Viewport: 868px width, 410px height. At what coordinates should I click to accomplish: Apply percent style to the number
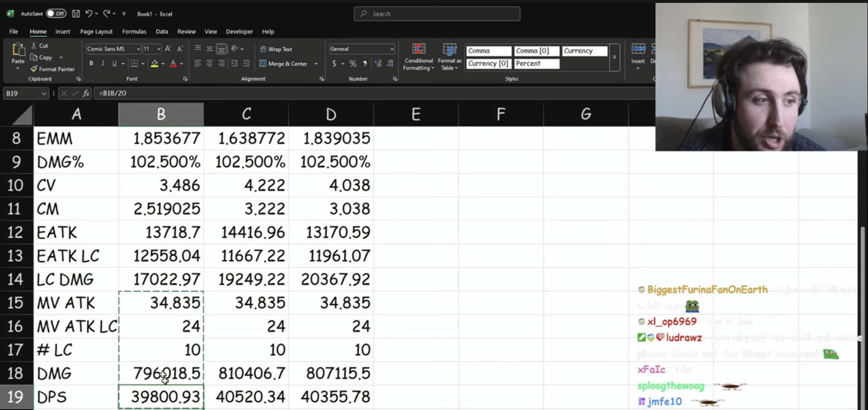353,63
